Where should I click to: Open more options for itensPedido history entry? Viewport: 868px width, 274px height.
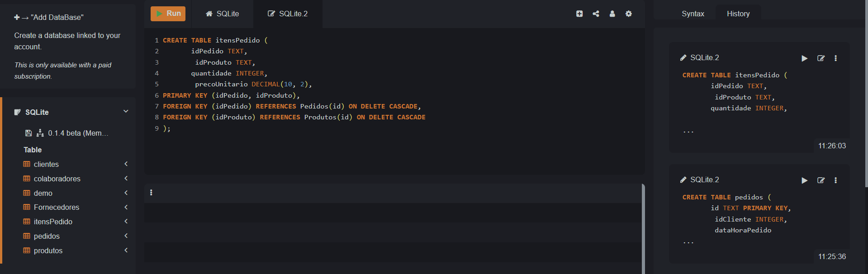(x=835, y=58)
